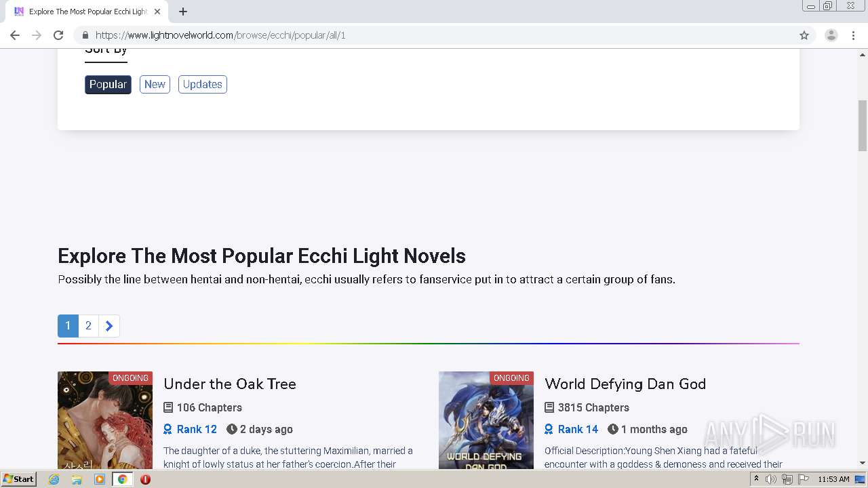
Task: Click the Explore The Most Popular Ecchi Light Novels heading
Action: 262,256
